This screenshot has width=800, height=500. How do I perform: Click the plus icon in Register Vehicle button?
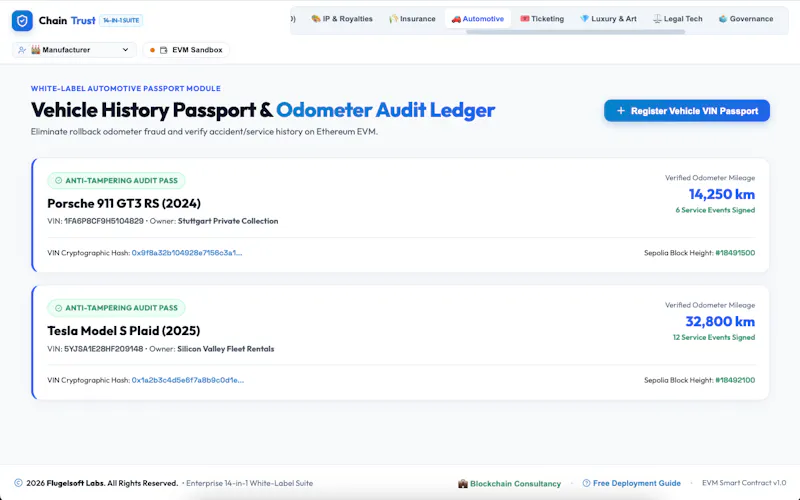click(x=620, y=111)
